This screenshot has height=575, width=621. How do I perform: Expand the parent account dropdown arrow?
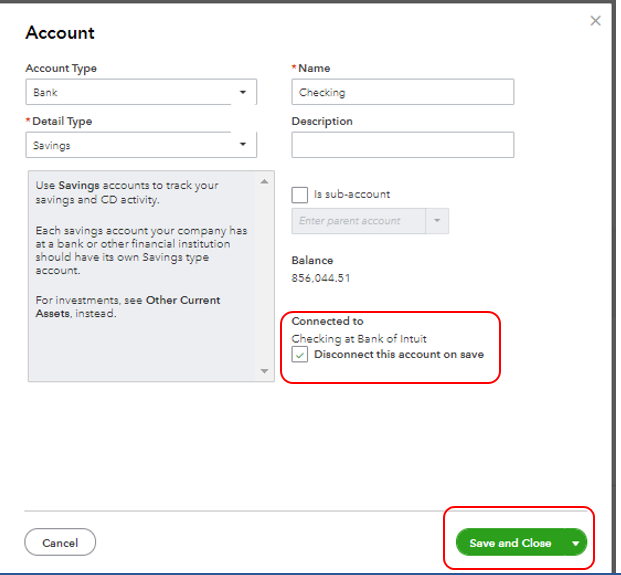pyautogui.click(x=437, y=221)
